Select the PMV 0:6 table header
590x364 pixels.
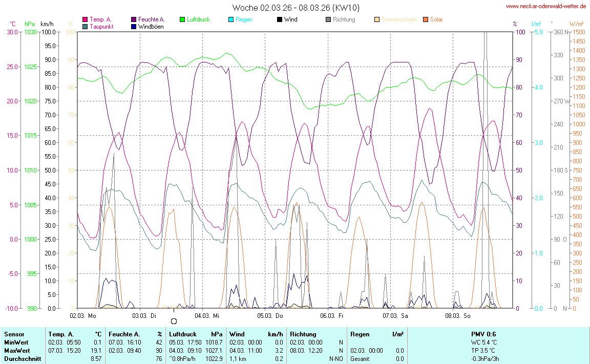[x=483, y=334]
